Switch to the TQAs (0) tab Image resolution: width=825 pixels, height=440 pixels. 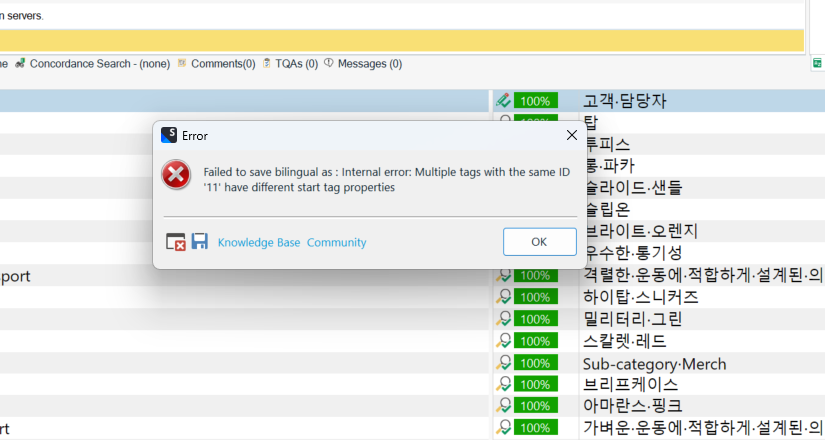296,64
